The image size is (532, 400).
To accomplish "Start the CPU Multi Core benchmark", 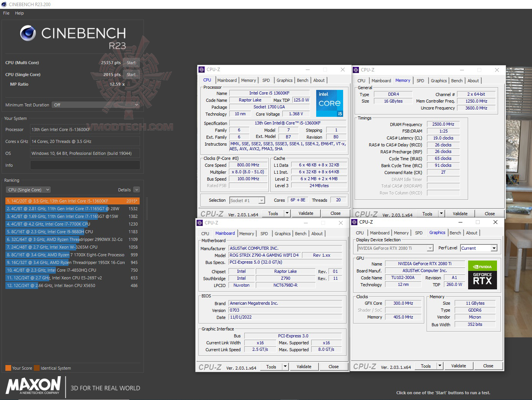I will (131, 62).
